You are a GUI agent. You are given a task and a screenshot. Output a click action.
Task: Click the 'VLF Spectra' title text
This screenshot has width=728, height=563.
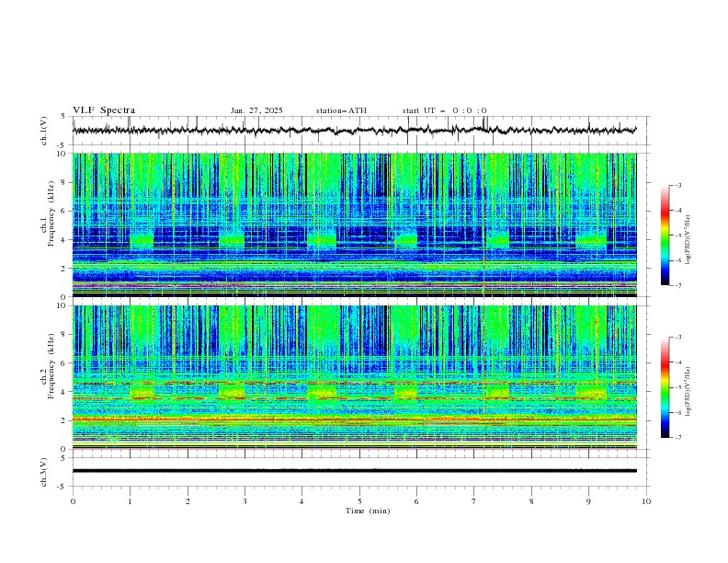coord(104,110)
